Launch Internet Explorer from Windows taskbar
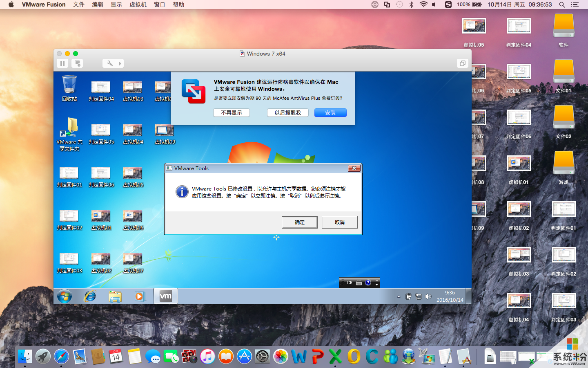This screenshot has height=368, width=588. pos(90,296)
